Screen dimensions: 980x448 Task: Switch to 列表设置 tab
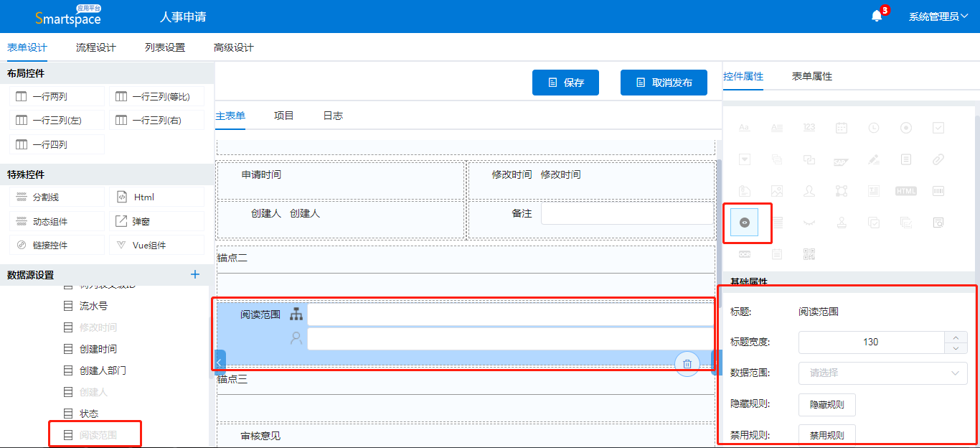click(x=165, y=47)
